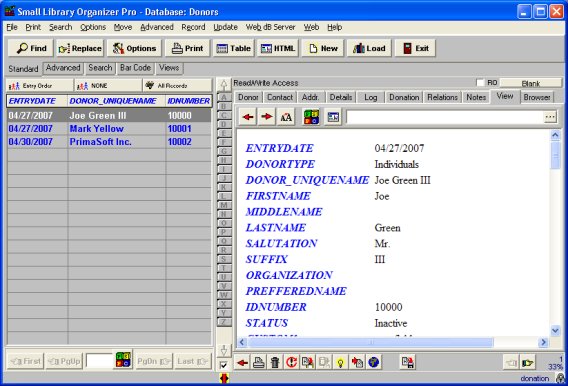Click the save record floppy icon
Screen dimensions: 568x386
coord(408,362)
